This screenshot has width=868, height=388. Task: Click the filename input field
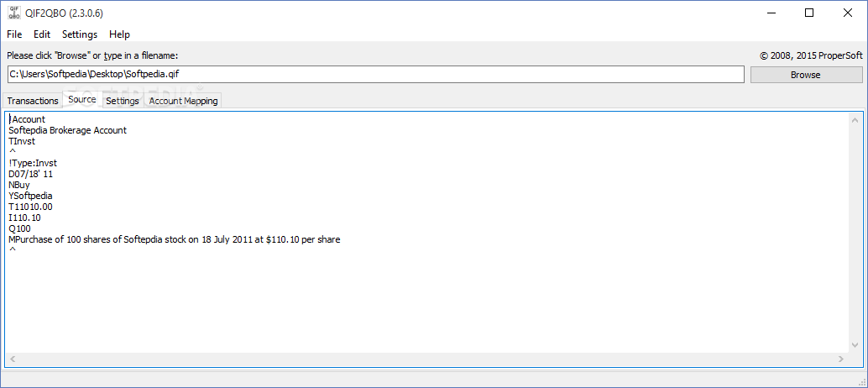pyautogui.click(x=376, y=75)
